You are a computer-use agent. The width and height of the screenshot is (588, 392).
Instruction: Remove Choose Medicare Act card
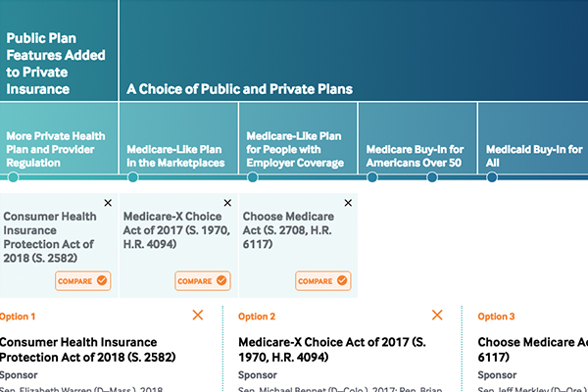coord(348,203)
